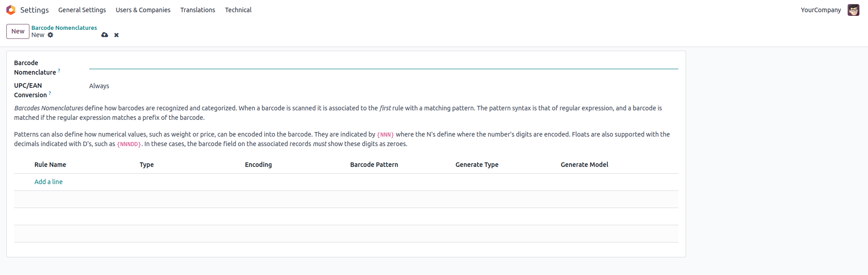Open the UPC/EAN Conversion dropdown showing Always

coord(383,86)
